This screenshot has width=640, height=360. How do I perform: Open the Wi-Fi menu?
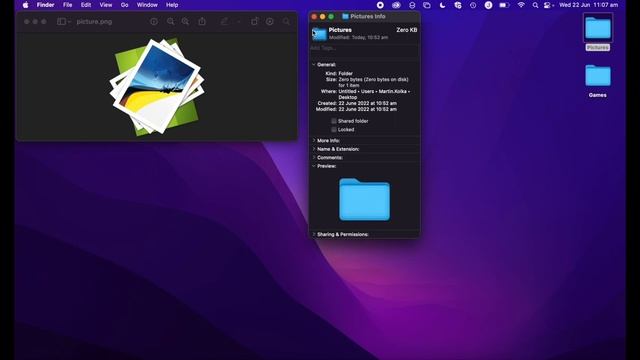pos(521,5)
